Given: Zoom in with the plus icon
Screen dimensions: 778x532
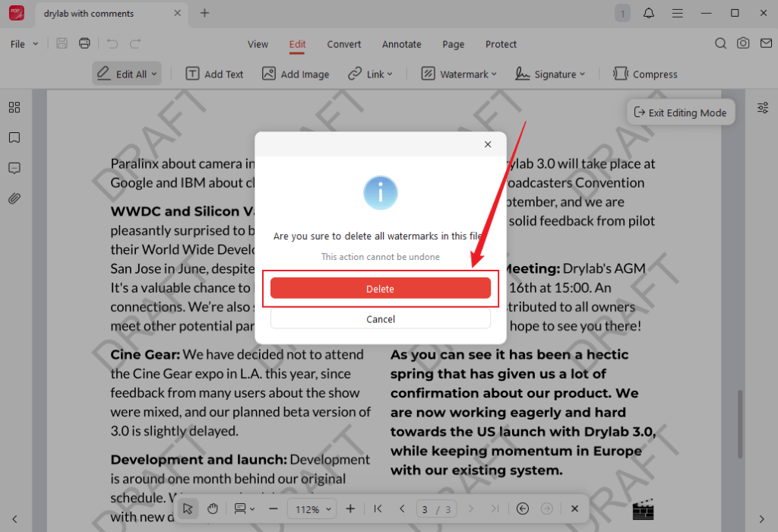Looking at the screenshot, I should (349, 508).
